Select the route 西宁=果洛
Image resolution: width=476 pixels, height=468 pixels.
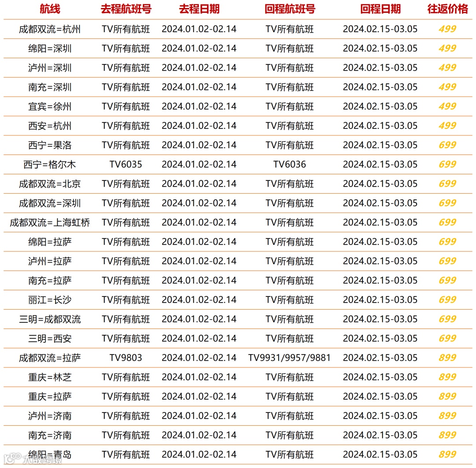50,145
